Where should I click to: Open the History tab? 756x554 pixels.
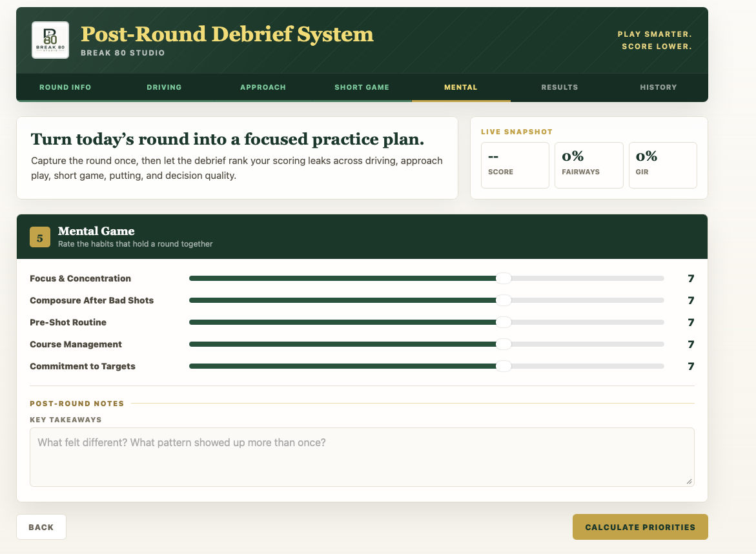coord(659,87)
